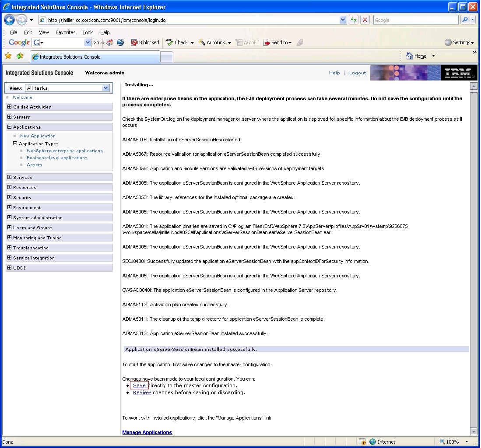
Task: Click the Google search box
Action: 416,20
